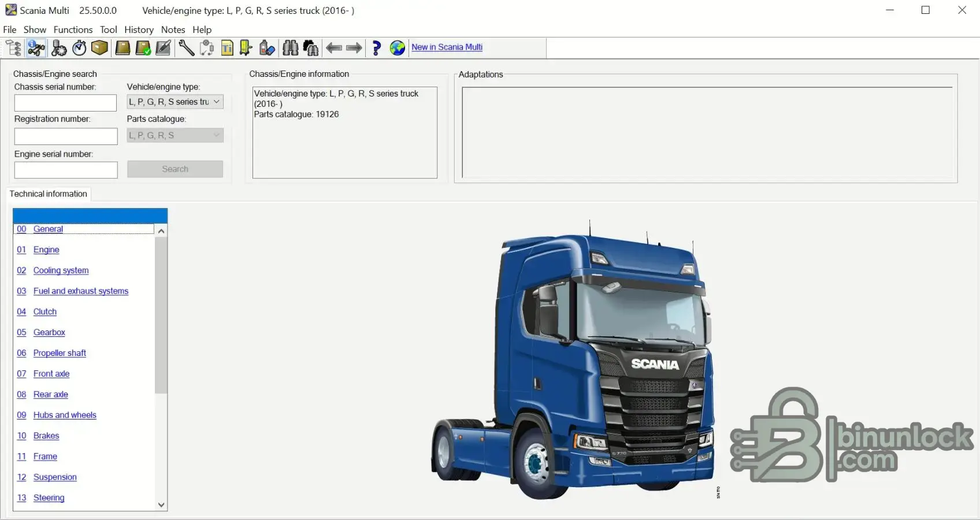Click the double binoculars search icon
Viewport: 980px width, 520px height.
click(x=311, y=48)
